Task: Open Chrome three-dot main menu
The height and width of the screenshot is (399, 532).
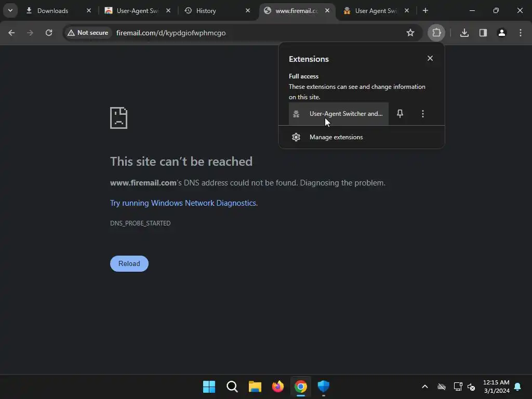Action: point(521,33)
